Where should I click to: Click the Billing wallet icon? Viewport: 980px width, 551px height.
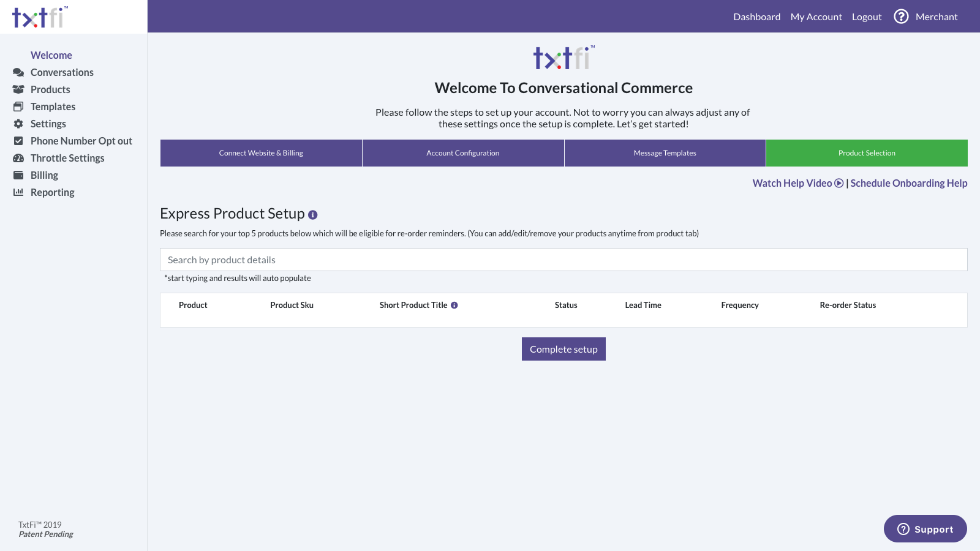point(18,175)
